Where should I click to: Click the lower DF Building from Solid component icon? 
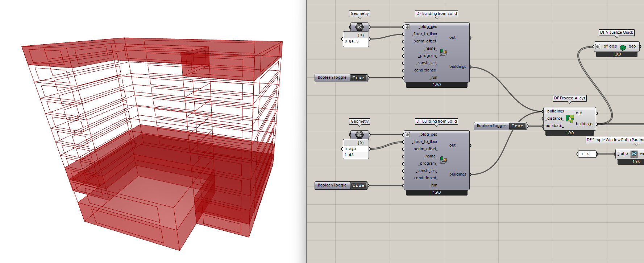pos(443,160)
